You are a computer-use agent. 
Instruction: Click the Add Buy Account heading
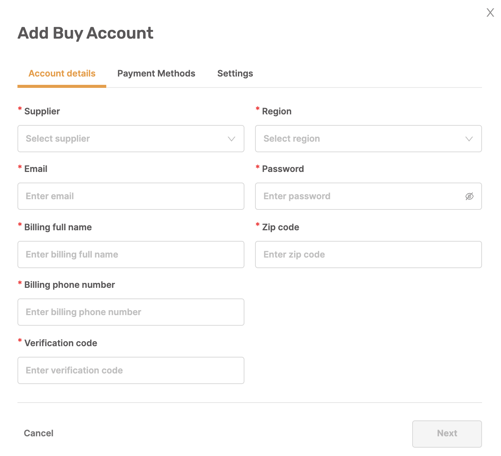pos(86,33)
